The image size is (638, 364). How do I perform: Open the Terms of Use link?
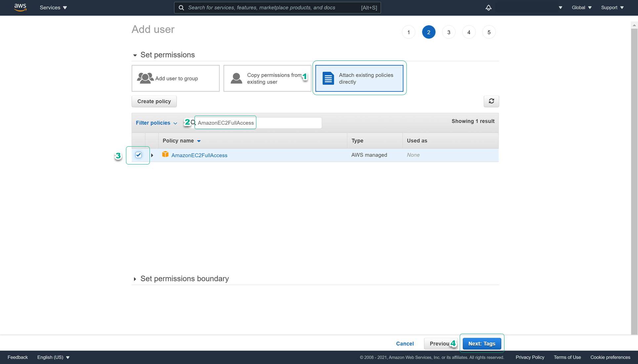567,357
